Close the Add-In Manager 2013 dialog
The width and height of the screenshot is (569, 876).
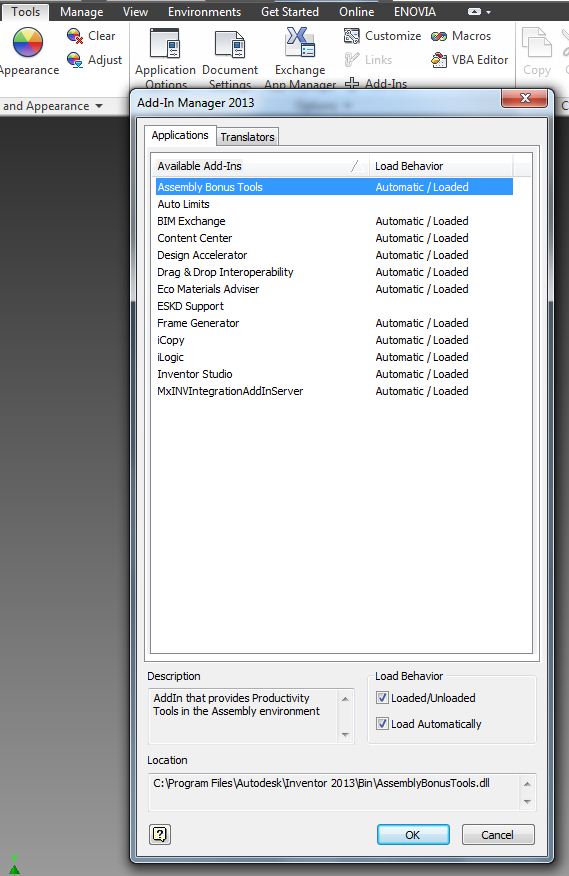pyautogui.click(x=524, y=98)
